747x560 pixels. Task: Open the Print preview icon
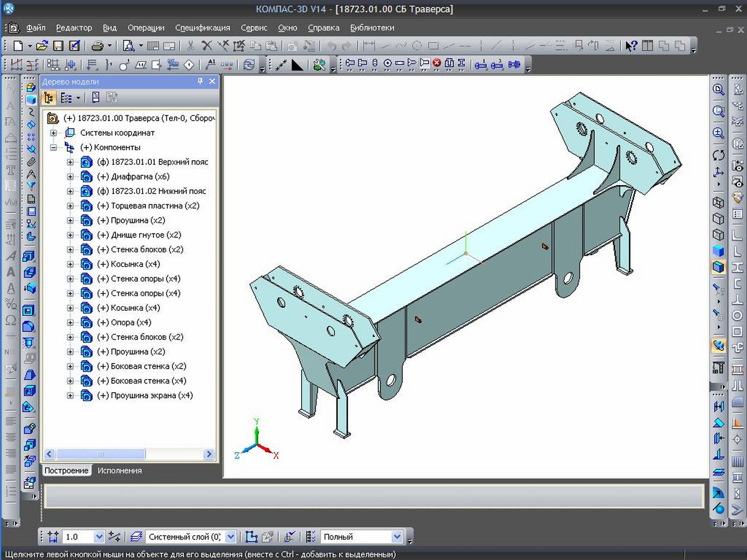[128, 46]
